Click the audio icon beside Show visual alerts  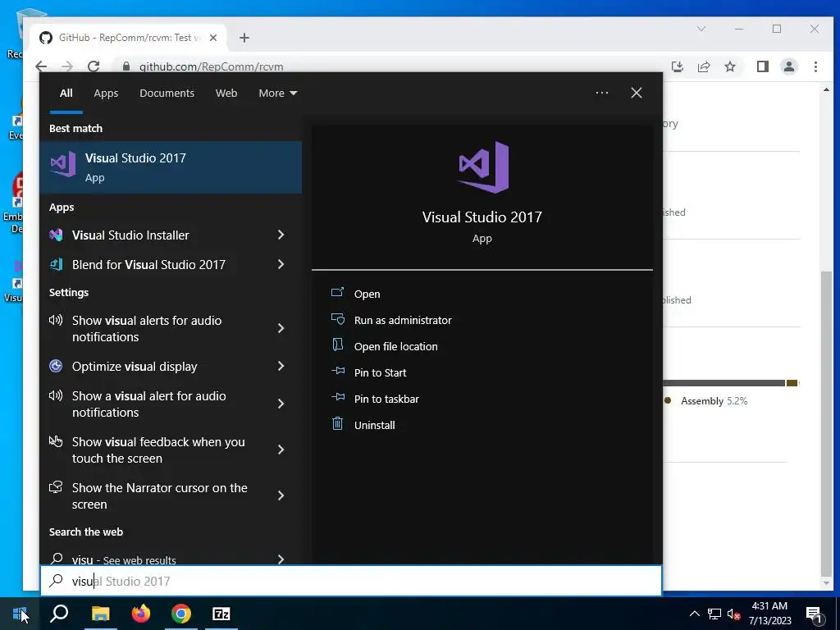pyautogui.click(x=56, y=321)
